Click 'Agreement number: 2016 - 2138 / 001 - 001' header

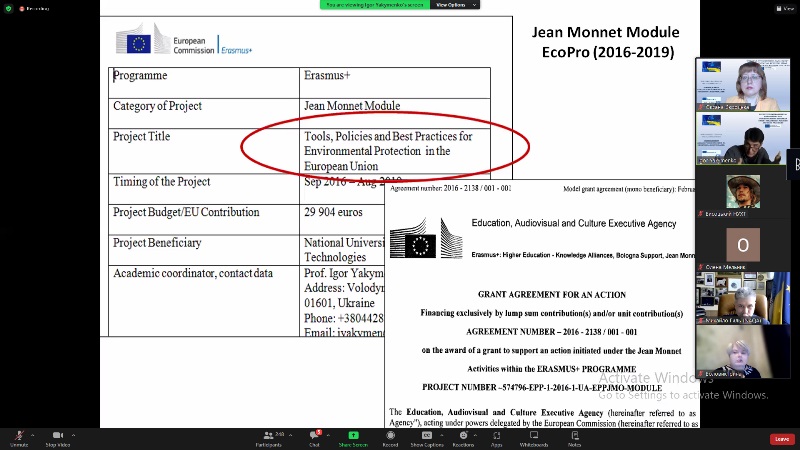pyautogui.click(x=451, y=188)
